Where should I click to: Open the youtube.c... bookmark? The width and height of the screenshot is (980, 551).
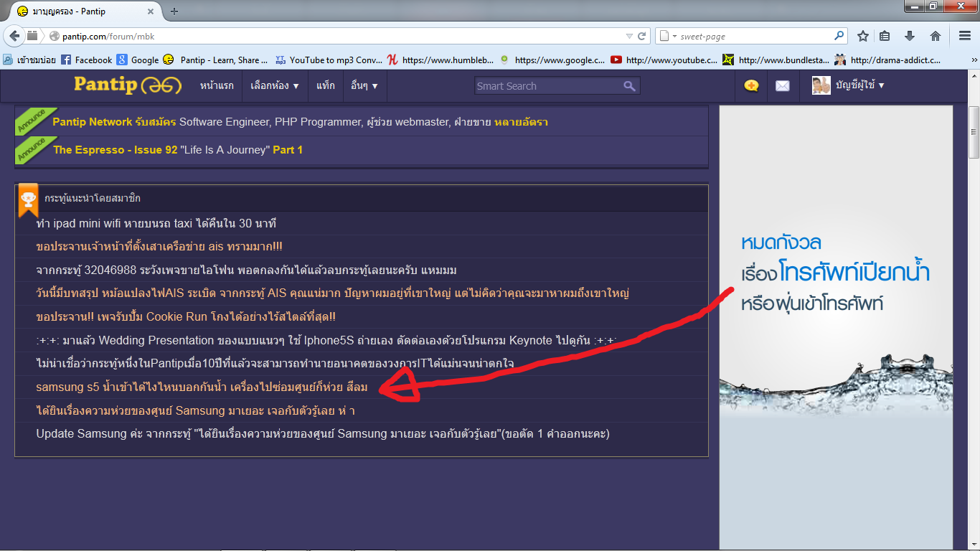664,60
